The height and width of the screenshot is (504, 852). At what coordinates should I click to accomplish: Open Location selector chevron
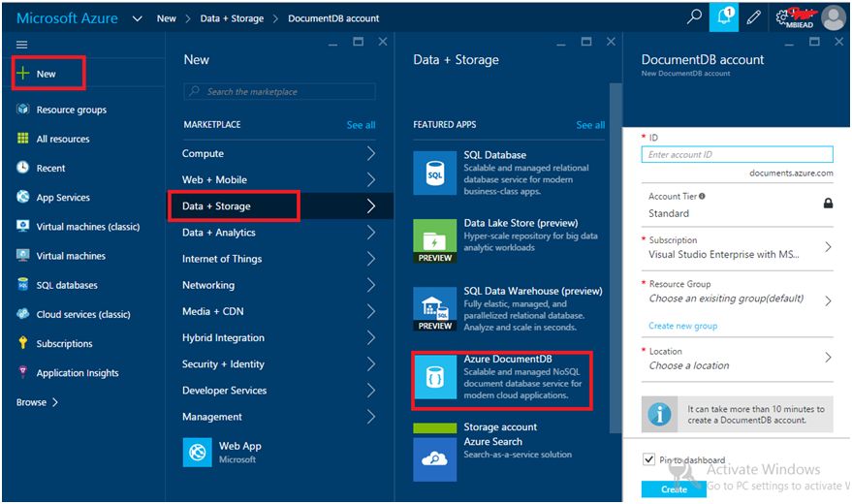click(828, 357)
